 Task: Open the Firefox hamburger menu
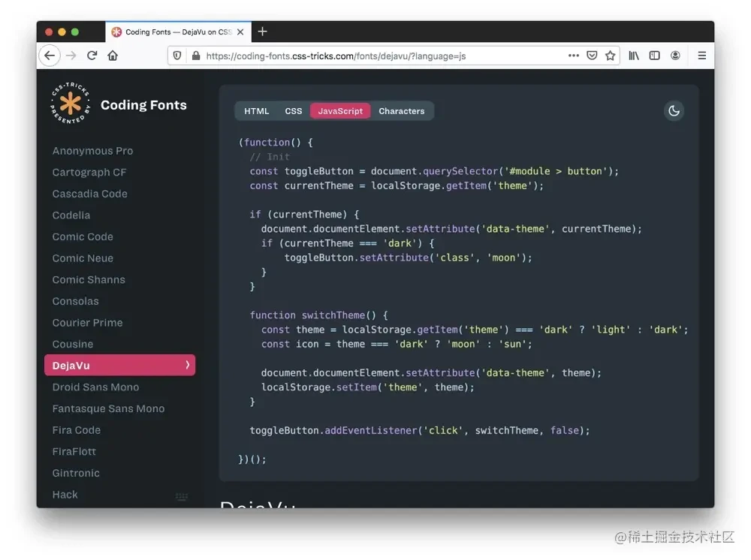pyautogui.click(x=702, y=56)
